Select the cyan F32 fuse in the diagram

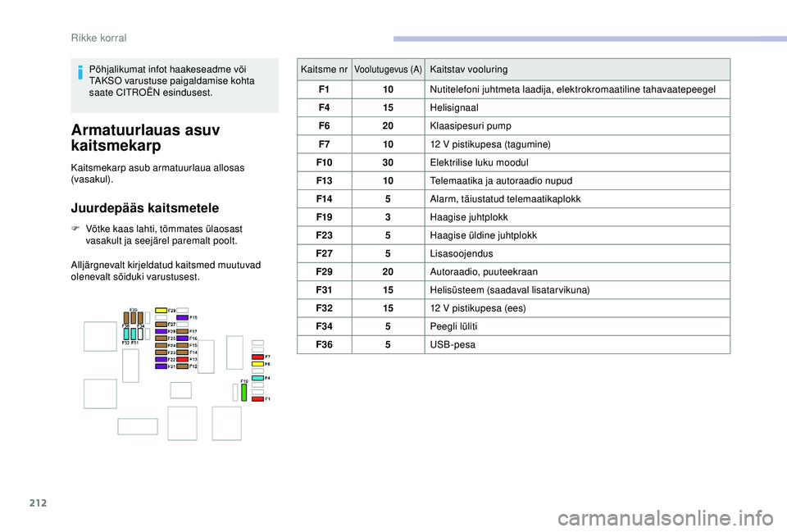click(x=126, y=334)
